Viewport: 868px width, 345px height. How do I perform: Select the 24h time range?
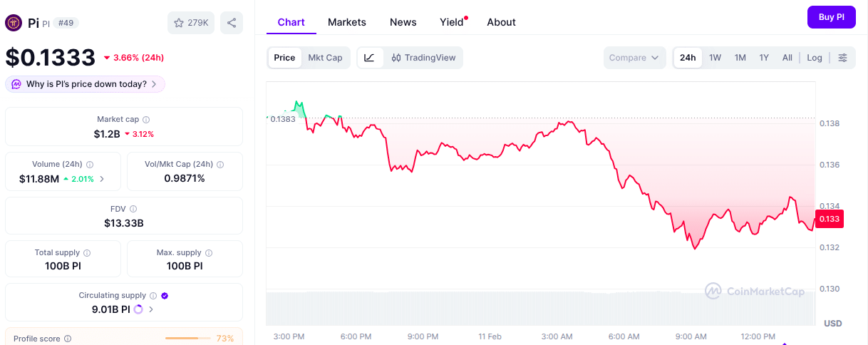click(688, 58)
